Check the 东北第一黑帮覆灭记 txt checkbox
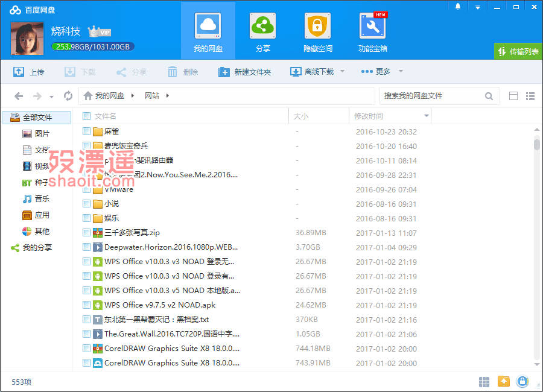 [x=86, y=320]
